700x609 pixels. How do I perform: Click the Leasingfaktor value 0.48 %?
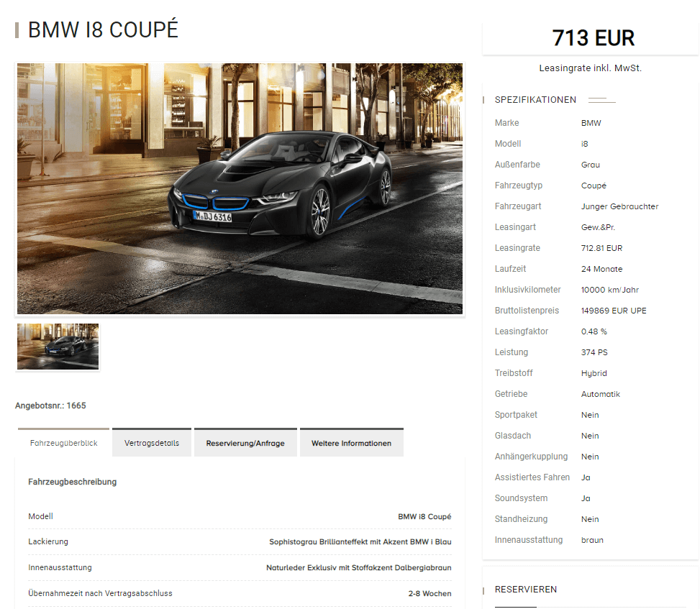[594, 331]
